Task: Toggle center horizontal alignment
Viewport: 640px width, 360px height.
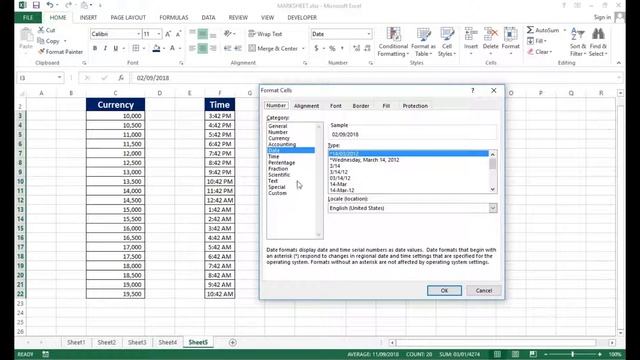Action: click(x=202, y=48)
